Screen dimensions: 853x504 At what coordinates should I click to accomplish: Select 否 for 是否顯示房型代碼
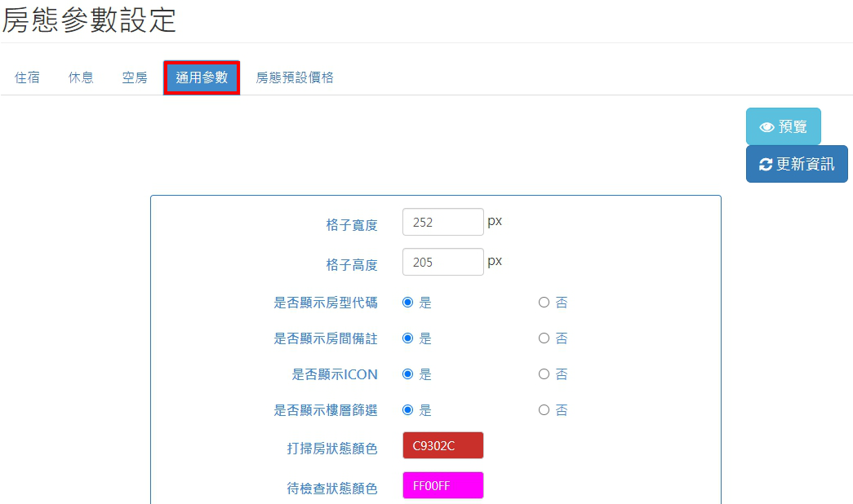pos(544,303)
